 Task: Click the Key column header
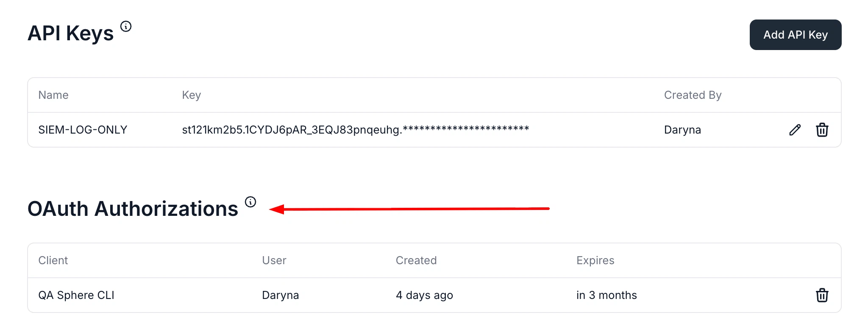point(192,95)
